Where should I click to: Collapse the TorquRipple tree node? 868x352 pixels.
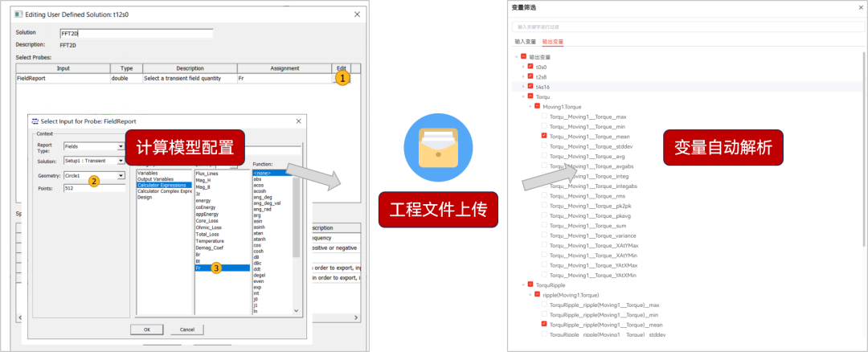coord(523,284)
